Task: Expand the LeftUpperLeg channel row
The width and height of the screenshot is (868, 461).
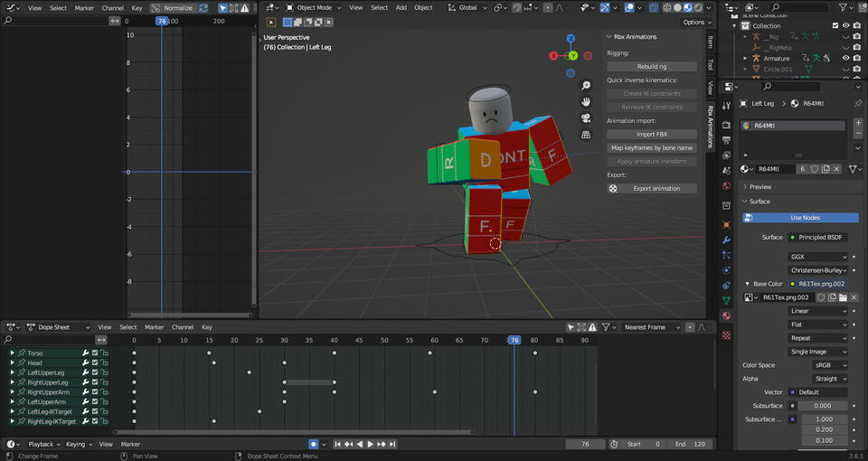Action: tap(12, 373)
